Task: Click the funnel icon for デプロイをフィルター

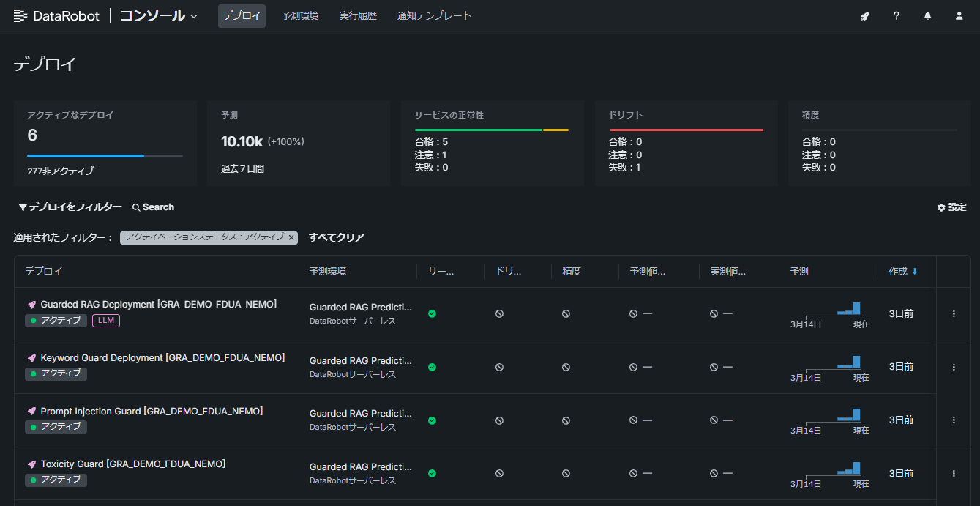Action: (23, 207)
